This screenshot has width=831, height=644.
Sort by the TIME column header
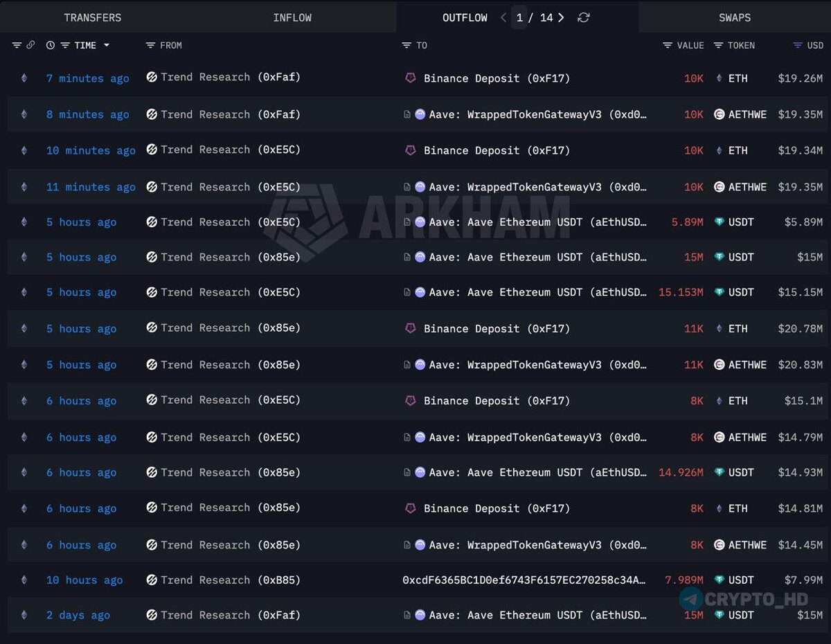85,45
